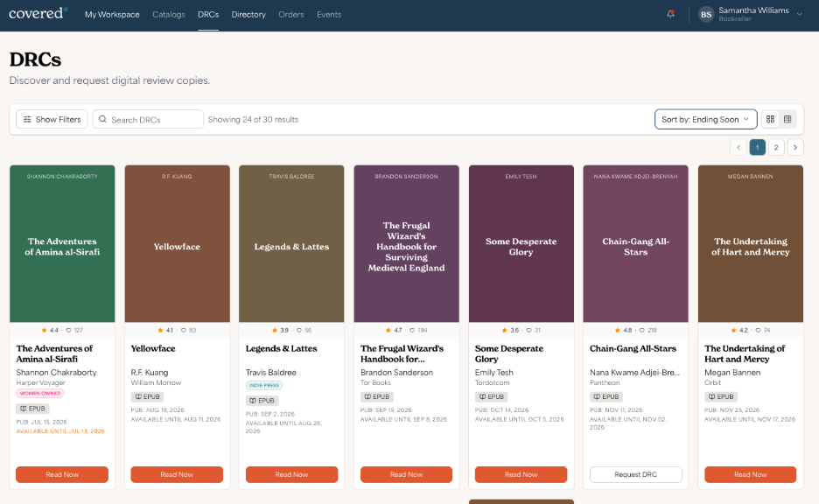Open Some Desperate Glory cover thumbnail
The image size is (819, 504).
tap(521, 244)
